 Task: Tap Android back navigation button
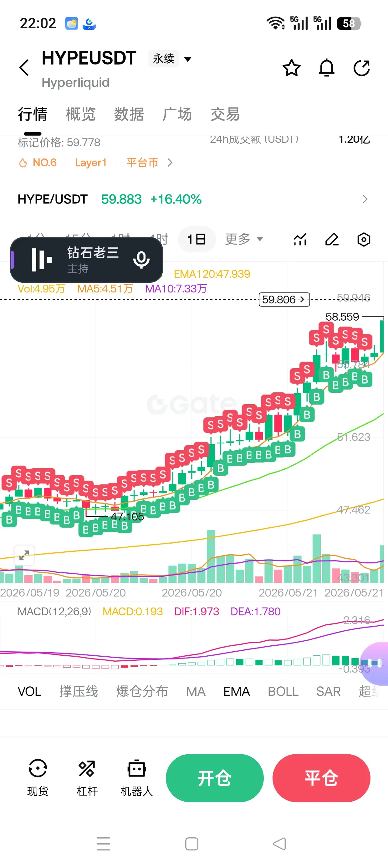[279, 844]
